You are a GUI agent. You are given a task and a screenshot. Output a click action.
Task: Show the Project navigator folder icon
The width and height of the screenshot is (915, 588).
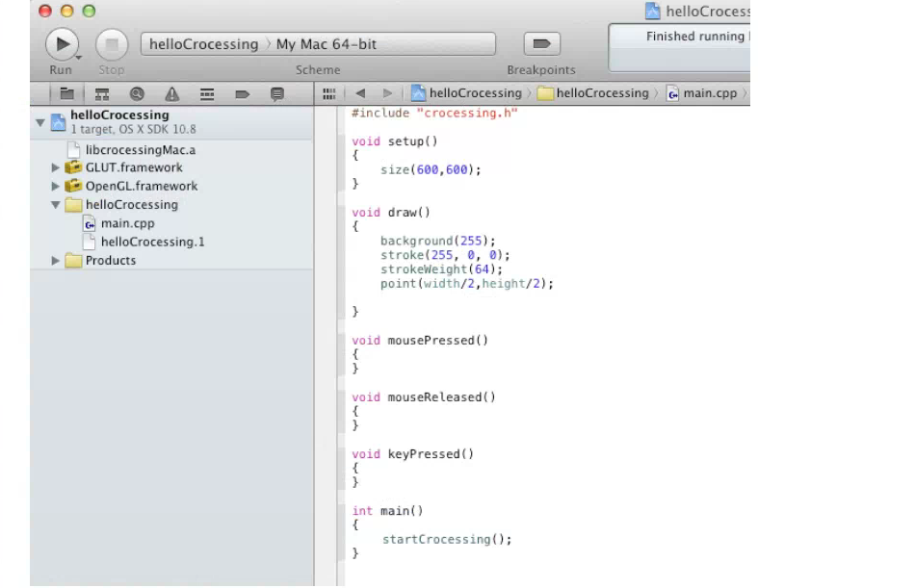[x=67, y=94]
